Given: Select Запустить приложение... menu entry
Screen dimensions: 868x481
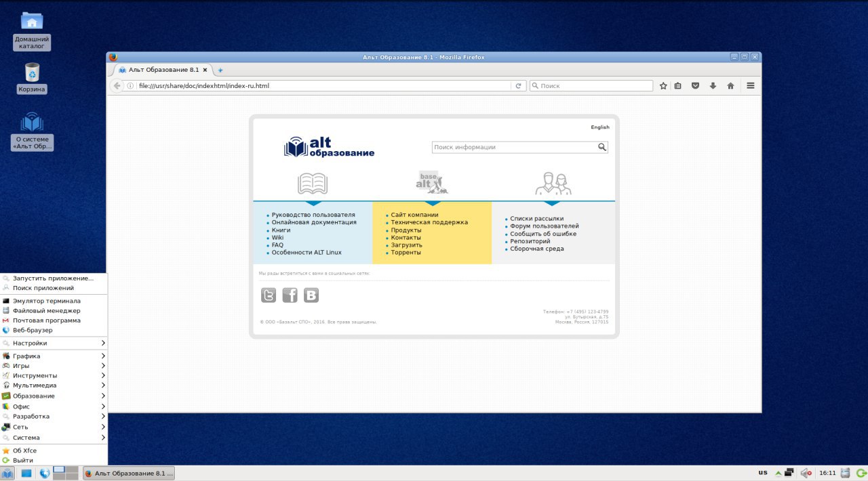Looking at the screenshot, I should [x=54, y=278].
